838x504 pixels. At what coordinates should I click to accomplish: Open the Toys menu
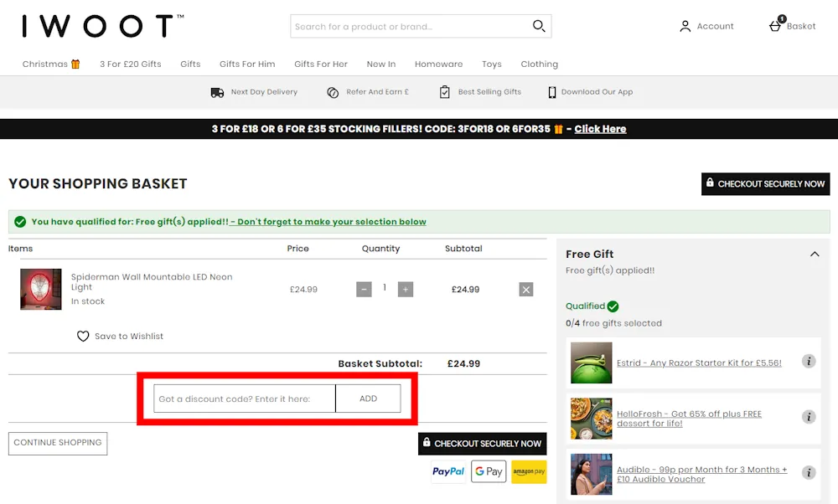[x=492, y=64]
